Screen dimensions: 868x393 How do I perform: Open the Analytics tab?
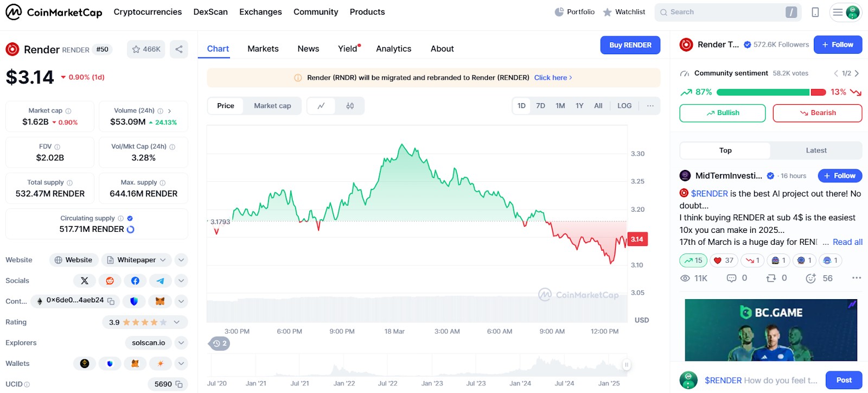pyautogui.click(x=394, y=49)
